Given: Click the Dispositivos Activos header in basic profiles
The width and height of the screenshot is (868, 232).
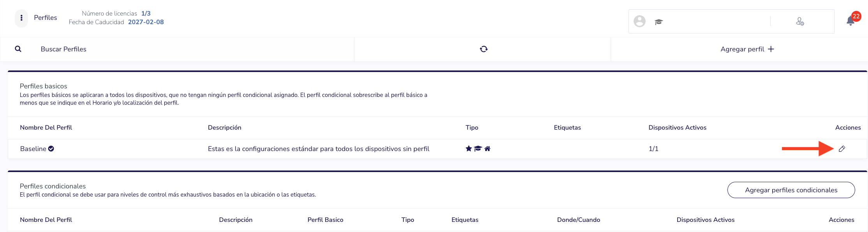Looking at the screenshot, I should pyautogui.click(x=677, y=128).
